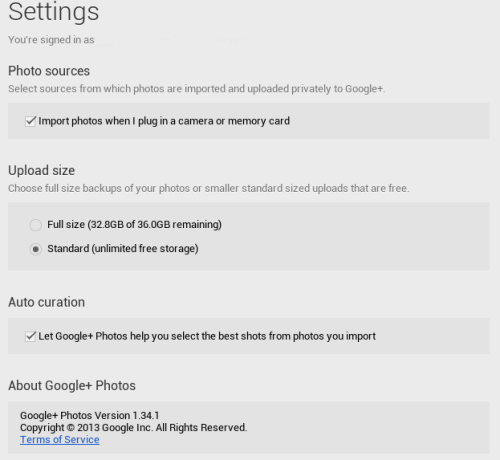500x460 pixels.
Task: Uncheck the Import photos checkbox
Action: pos(30,121)
